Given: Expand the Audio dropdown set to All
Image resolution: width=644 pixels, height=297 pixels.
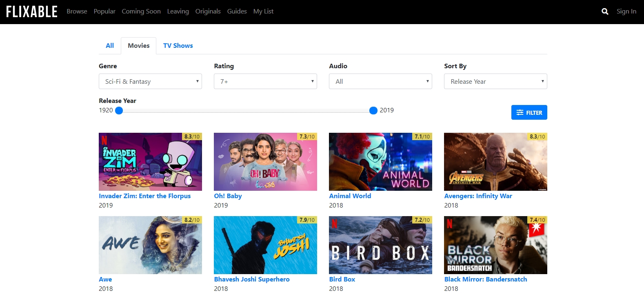Looking at the screenshot, I should point(380,81).
